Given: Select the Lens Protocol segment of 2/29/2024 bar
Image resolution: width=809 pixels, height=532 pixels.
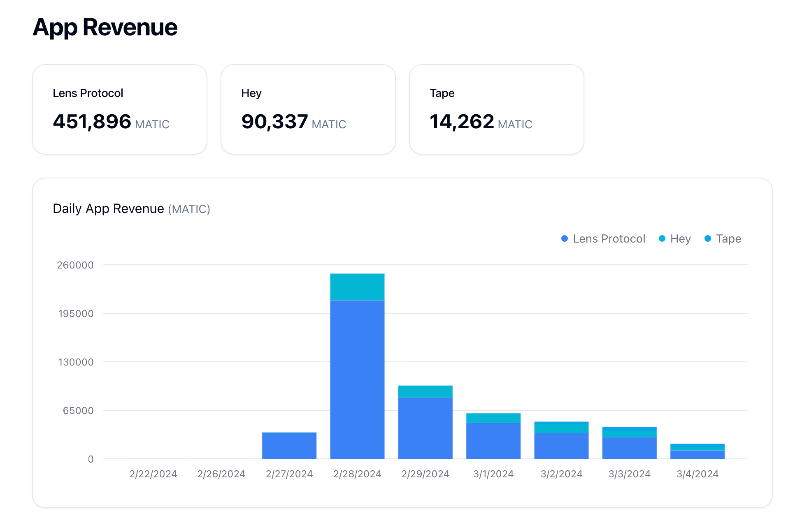Looking at the screenshot, I should click(425, 428).
